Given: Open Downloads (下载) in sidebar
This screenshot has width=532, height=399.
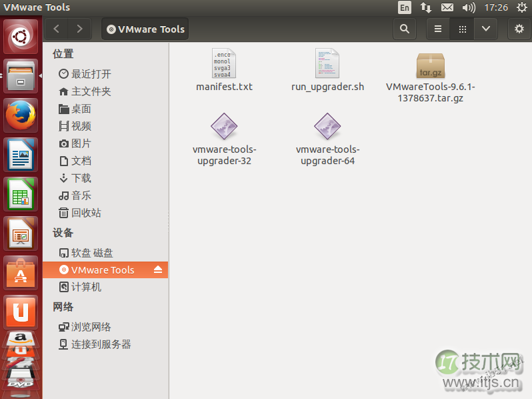Looking at the screenshot, I should click(105, 178).
